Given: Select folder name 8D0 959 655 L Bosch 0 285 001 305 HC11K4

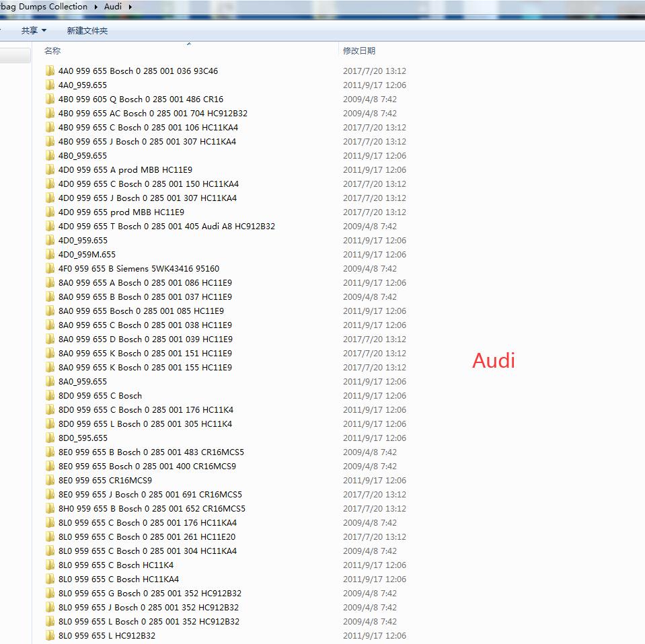Looking at the screenshot, I should coord(145,424).
